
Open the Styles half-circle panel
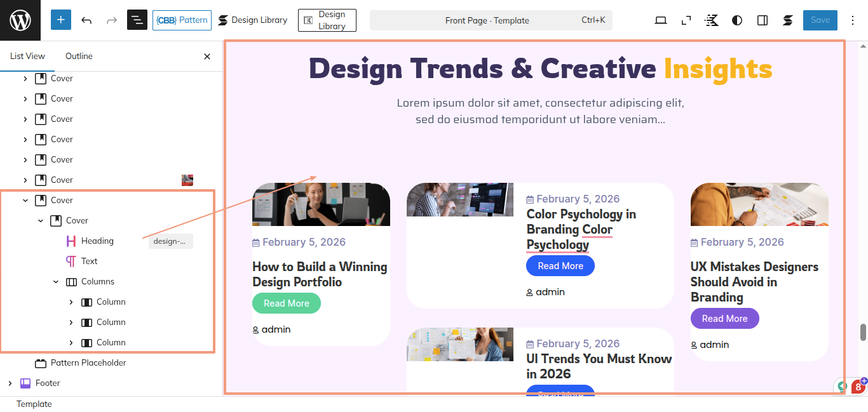737,20
